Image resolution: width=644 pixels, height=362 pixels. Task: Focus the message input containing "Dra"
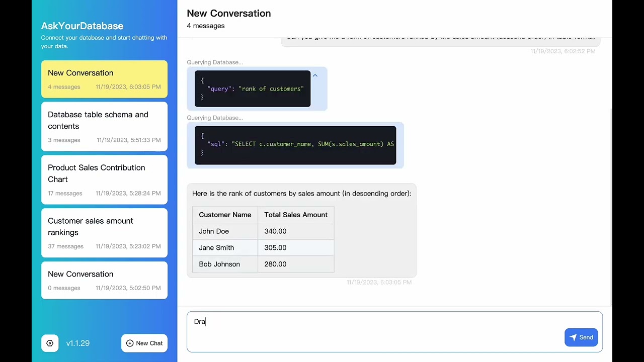coord(394,332)
